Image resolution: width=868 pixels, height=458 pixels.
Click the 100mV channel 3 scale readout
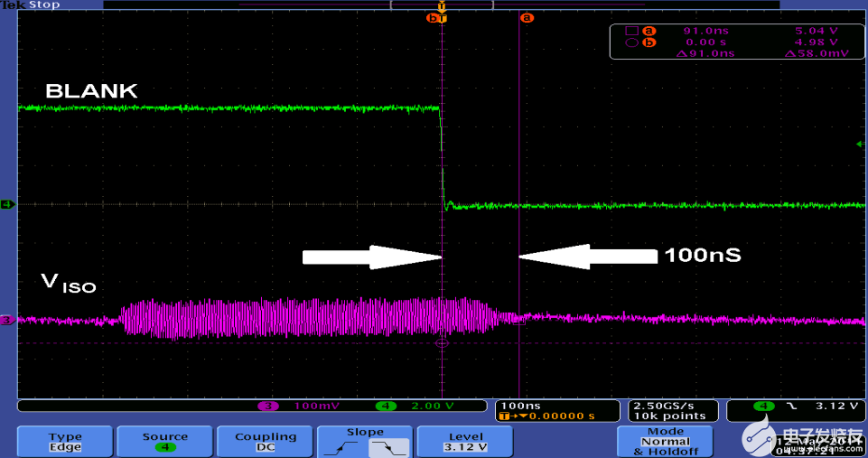[x=316, y=406]
